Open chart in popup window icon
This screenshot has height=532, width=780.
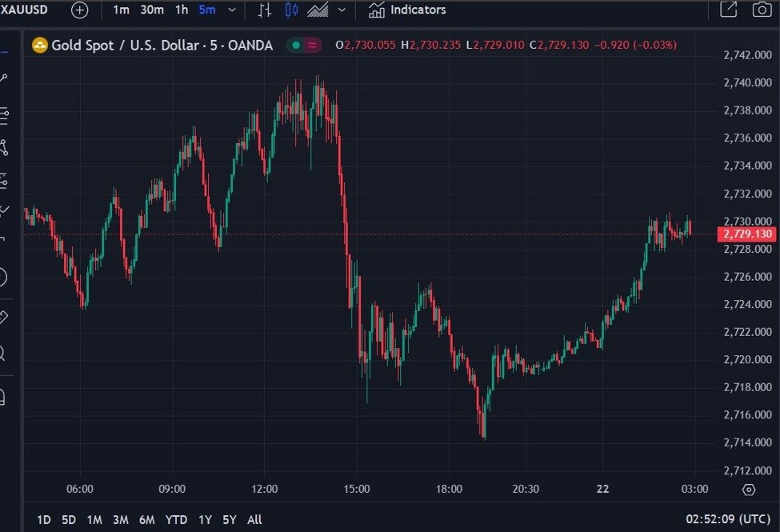point(728,10)
